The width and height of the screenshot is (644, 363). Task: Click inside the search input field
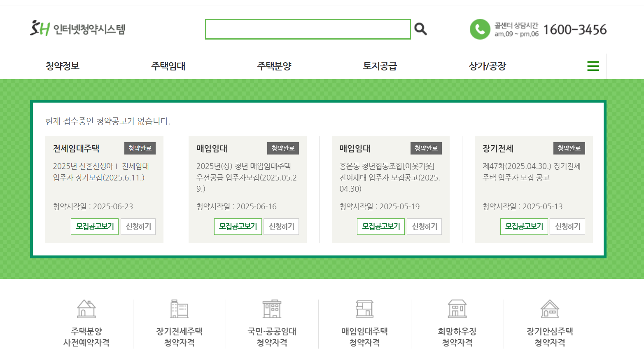(308, 29)
